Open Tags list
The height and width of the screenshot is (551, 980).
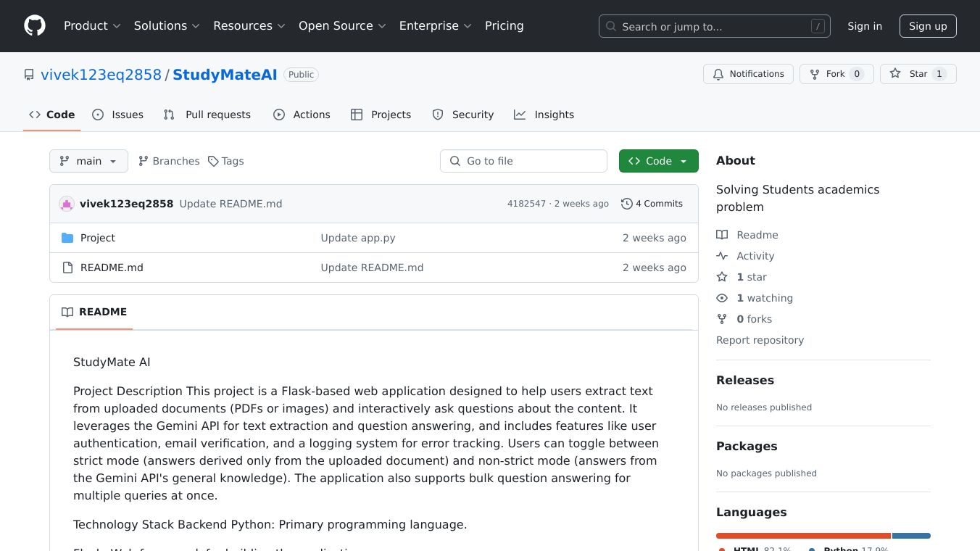coord(226,161)
